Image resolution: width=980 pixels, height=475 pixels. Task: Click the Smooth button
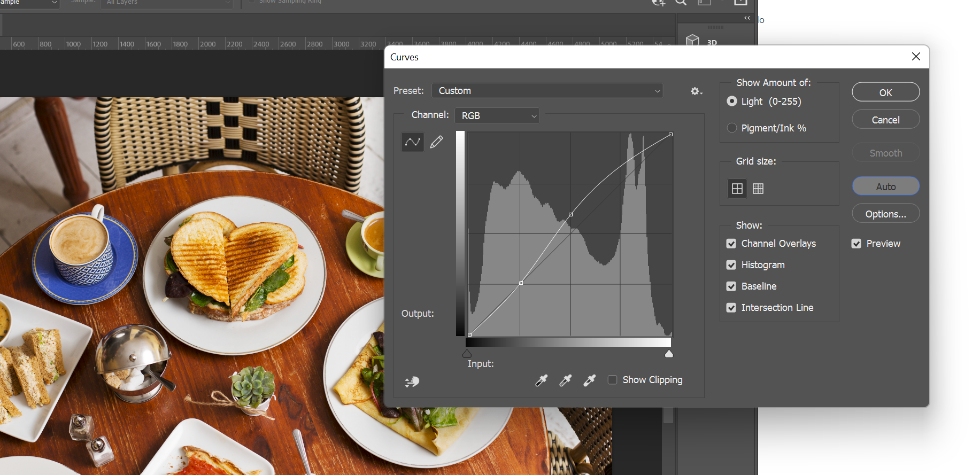[x=886, y=153]
